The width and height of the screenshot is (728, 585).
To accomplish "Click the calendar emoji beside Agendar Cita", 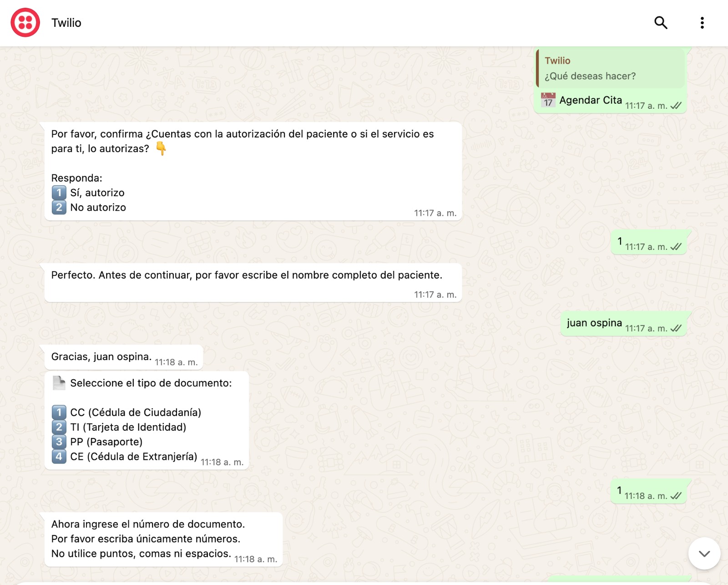I will tap(548, 100).
